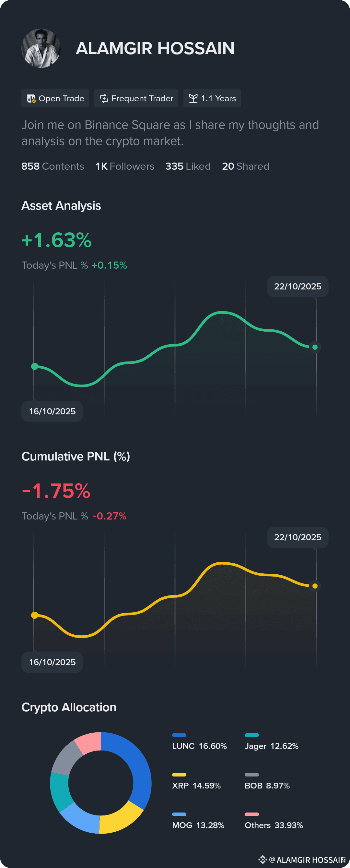Screen dimensions: 350x868
Task: Select the Others pink legend swatch
Action: point(252,814)
